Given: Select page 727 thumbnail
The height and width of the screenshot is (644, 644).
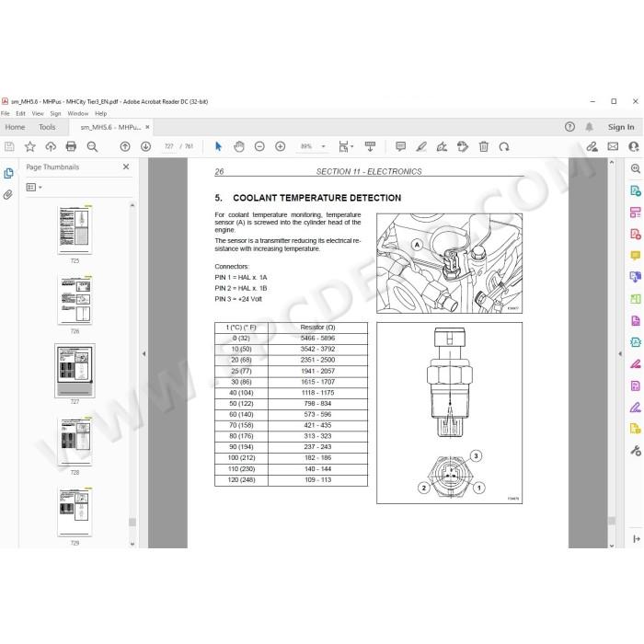Looking at the screenshot, I should click(75, 371).
